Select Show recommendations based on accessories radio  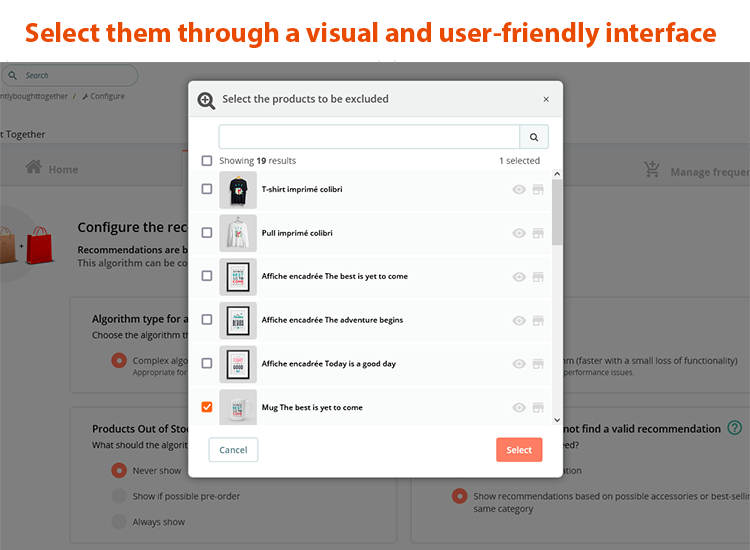(460, 496)
